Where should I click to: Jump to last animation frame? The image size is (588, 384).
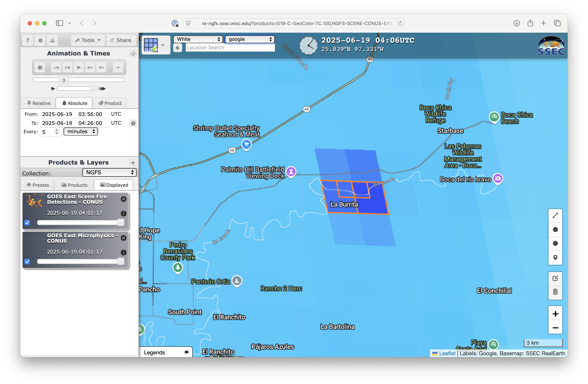[x=101, y=67]
